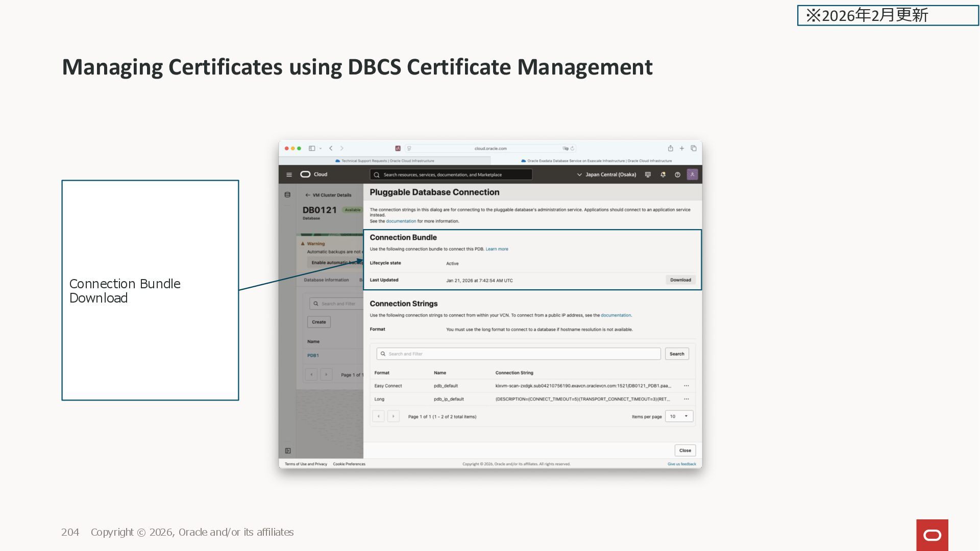Screen dimensions: 980x551
Task: Open the OCI hamburger navigation menu
Action: (289, 174)
